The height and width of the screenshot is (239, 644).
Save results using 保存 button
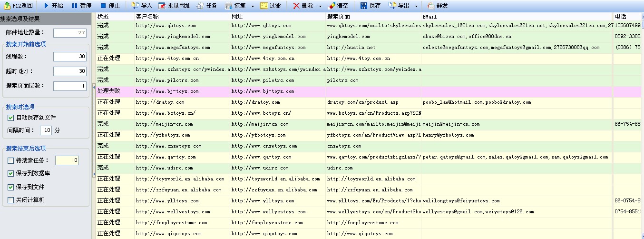pos(371,6)
